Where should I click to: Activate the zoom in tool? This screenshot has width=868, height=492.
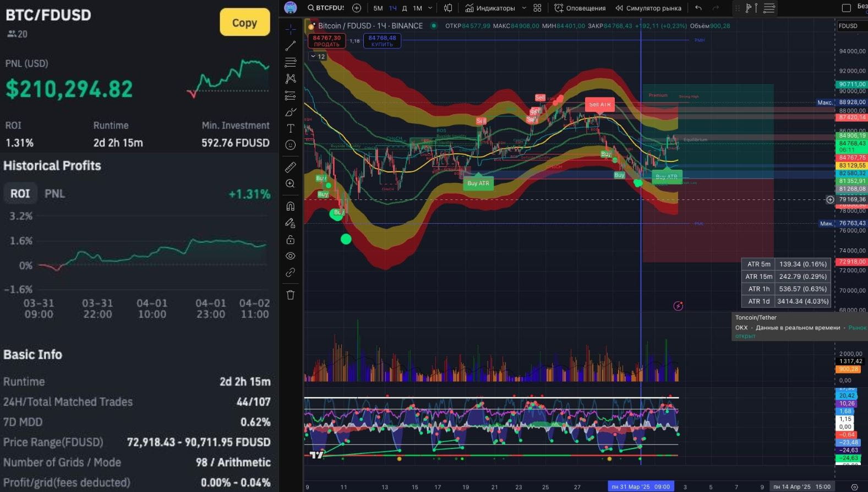pos(291,183)
